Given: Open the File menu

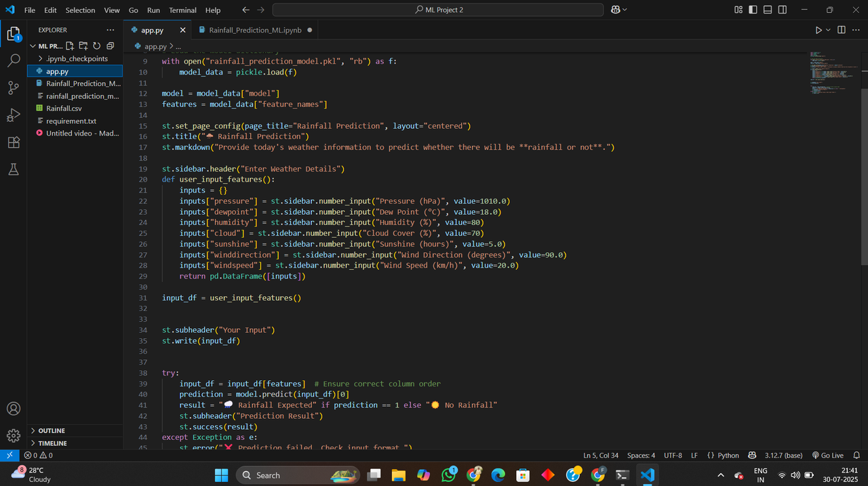Looking at the screenshot, I should (30, 10).
